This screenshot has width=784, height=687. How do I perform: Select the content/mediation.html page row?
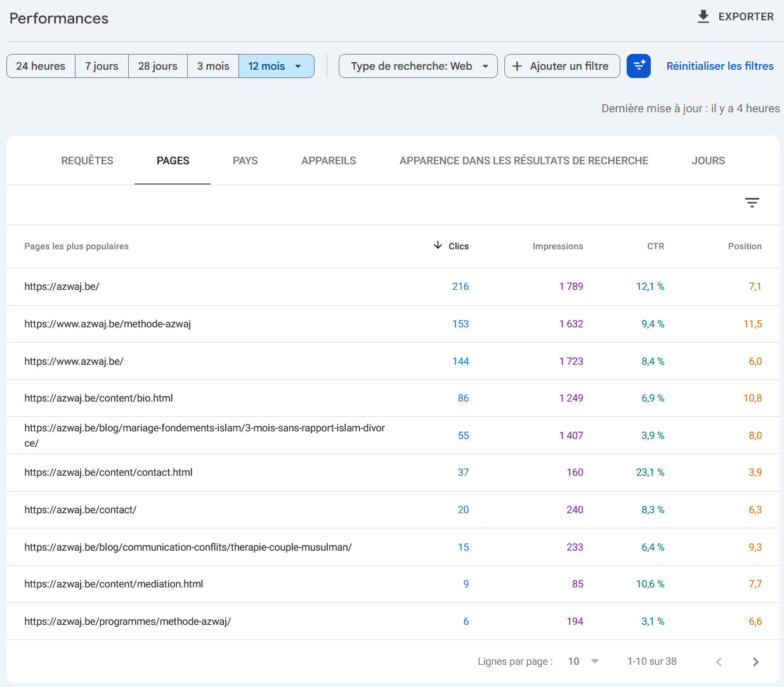click(x=393, y=584)
